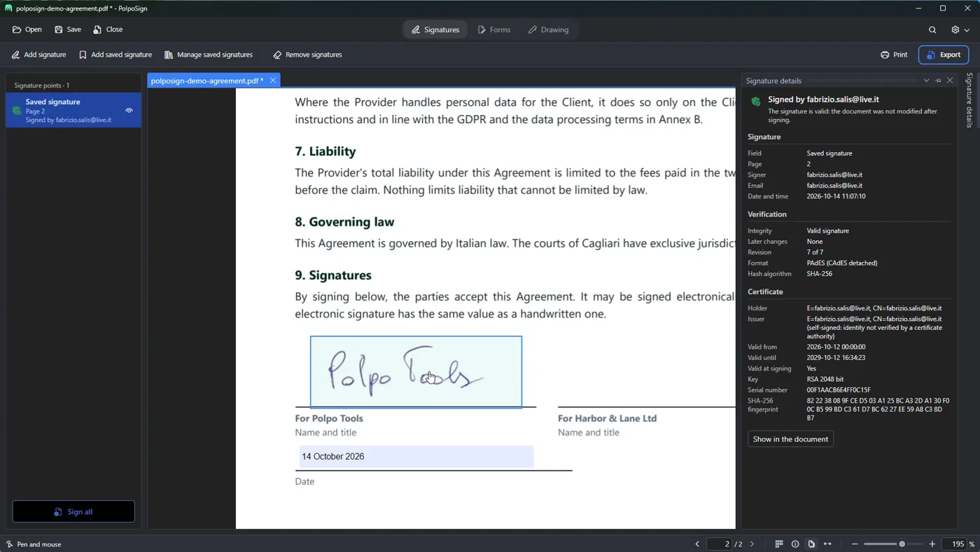Click Add signature
Screen dimensions: 980x552
click(x=38, y=55)
